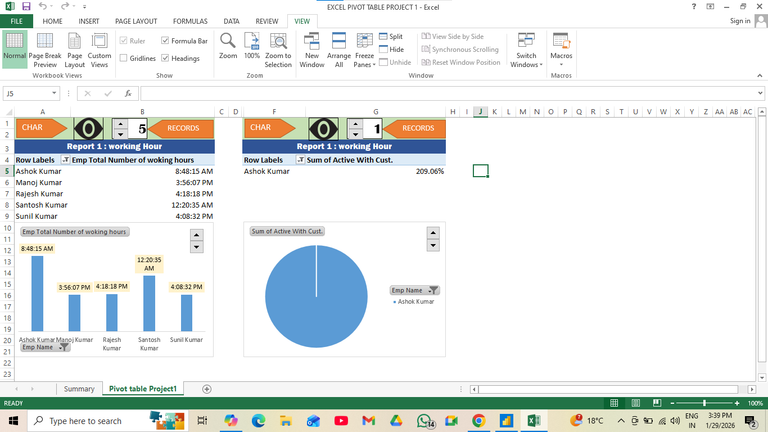Open Page Break Preview
This screenshot has height=432, width=768.
click(x=45, y=50)
